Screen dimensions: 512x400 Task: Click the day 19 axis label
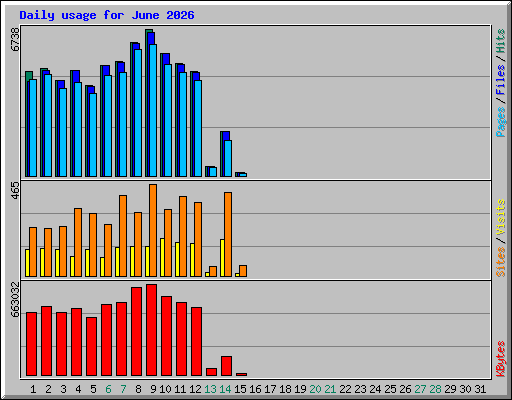(x=300, y=389)
